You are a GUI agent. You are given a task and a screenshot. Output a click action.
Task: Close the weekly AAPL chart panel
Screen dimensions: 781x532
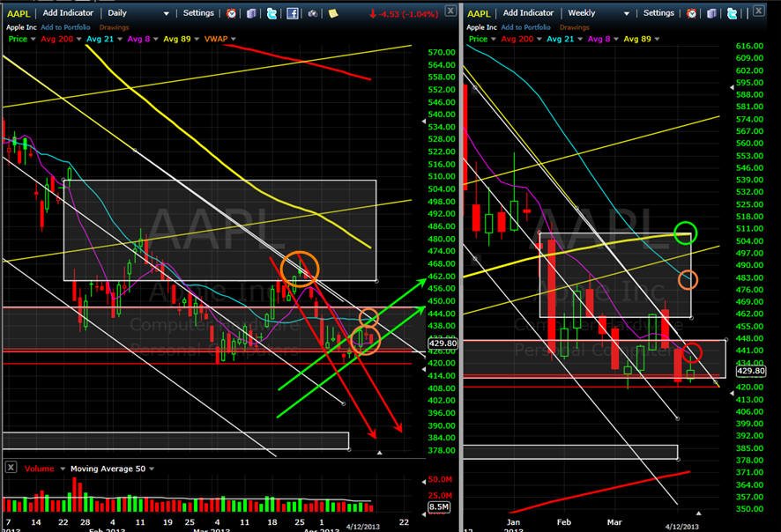tap(758, 10)
